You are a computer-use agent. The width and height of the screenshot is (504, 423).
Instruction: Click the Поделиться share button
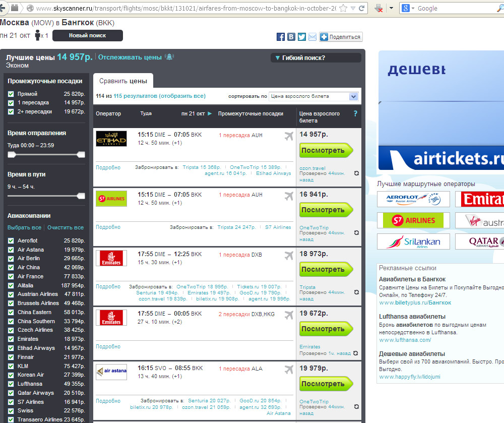click(x=341, y=37)
